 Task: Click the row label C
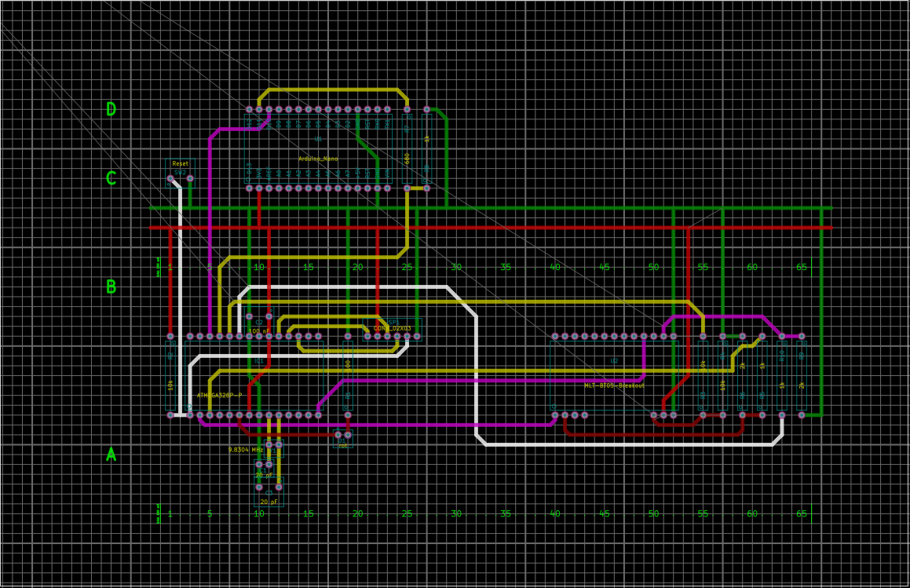[111, 177]
